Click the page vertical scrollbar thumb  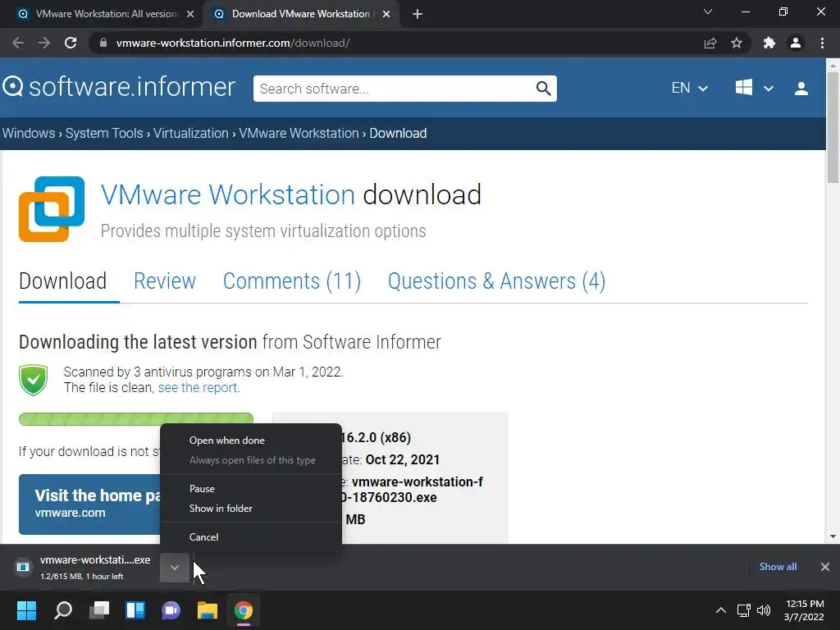pos(833,127)
